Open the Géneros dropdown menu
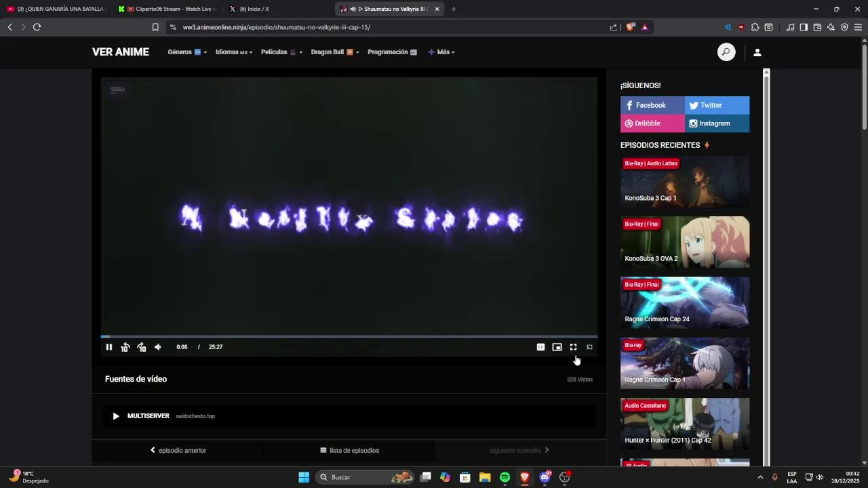The height and width of the screenshot is (488, 868). 187,52
